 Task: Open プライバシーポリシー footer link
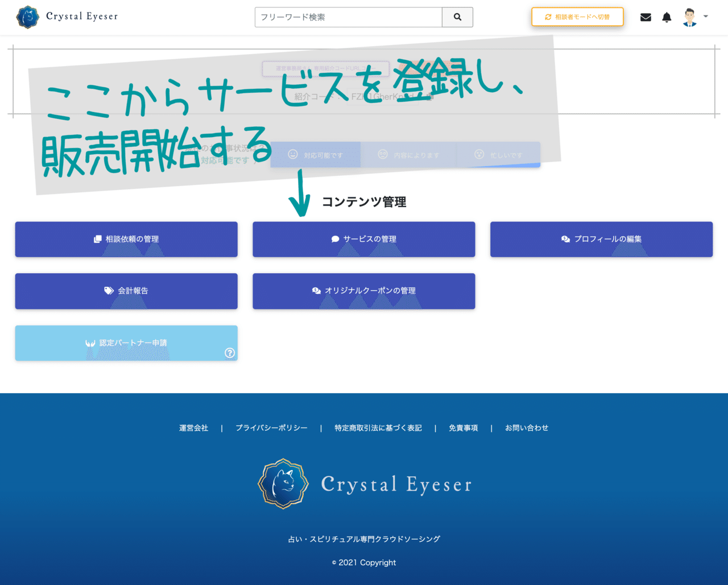271,428
